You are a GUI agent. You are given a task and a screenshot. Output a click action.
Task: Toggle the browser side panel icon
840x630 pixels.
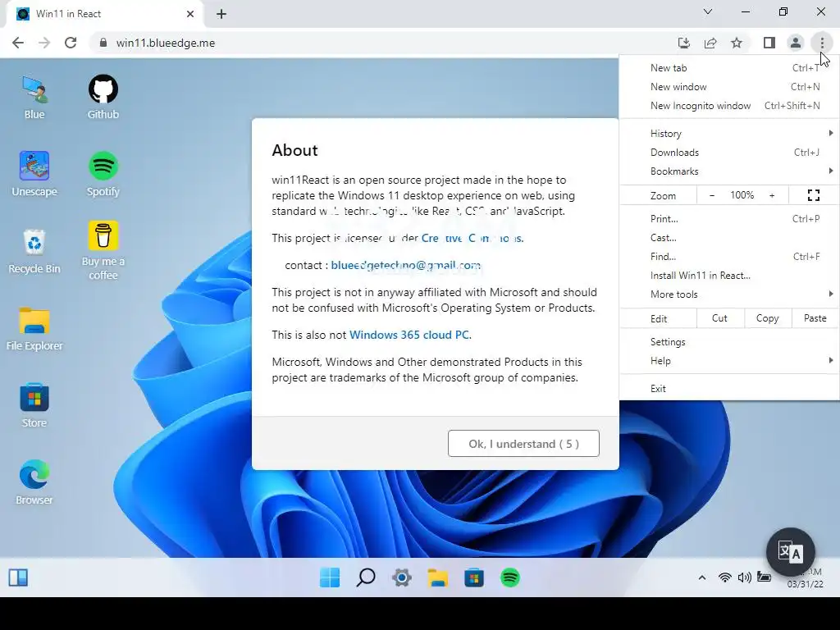[769, 43]
